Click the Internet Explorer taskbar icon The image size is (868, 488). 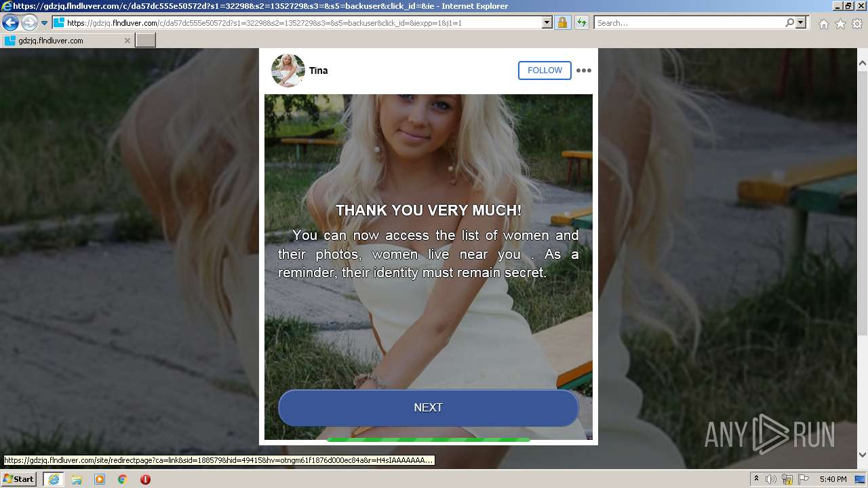pyautogui.click(x=54, y=479)
